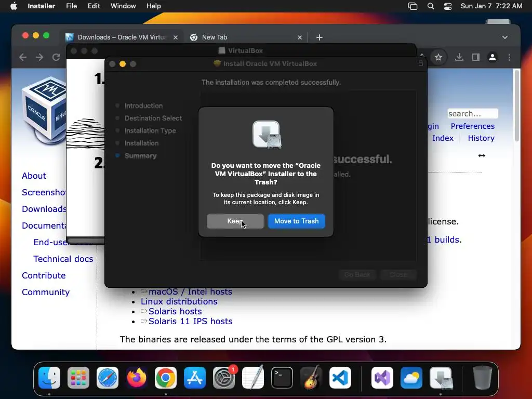Open the Window menu
The image size is (532, 399).
[123, 6]
